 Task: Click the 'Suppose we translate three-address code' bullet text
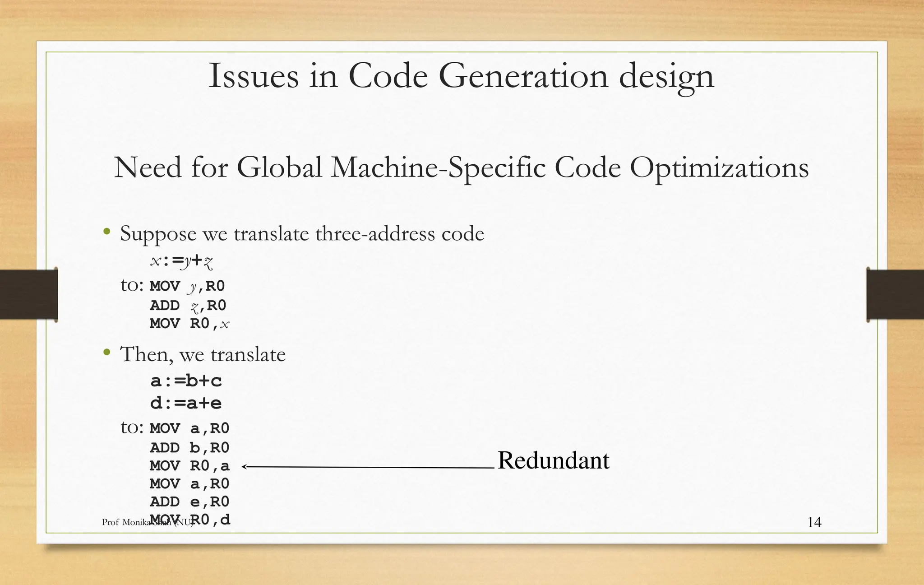[302, 234]
